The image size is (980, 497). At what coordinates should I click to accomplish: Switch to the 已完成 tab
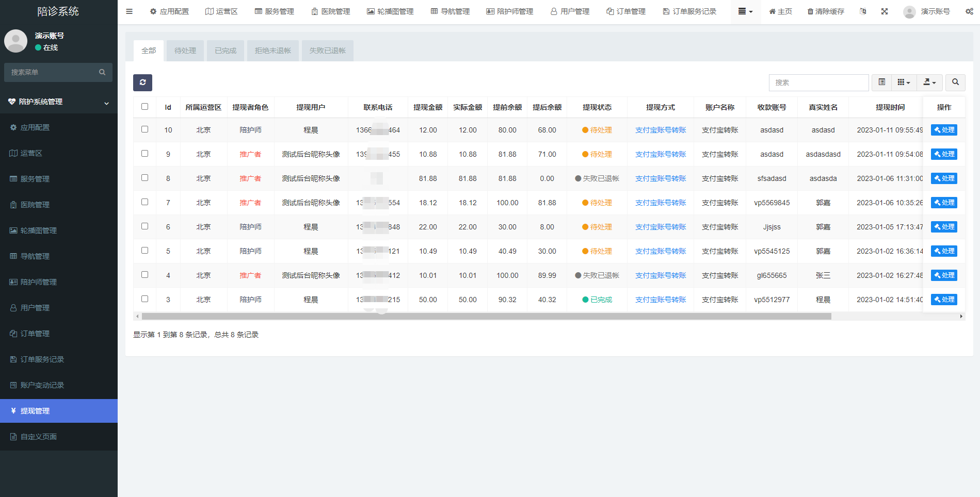226,51
